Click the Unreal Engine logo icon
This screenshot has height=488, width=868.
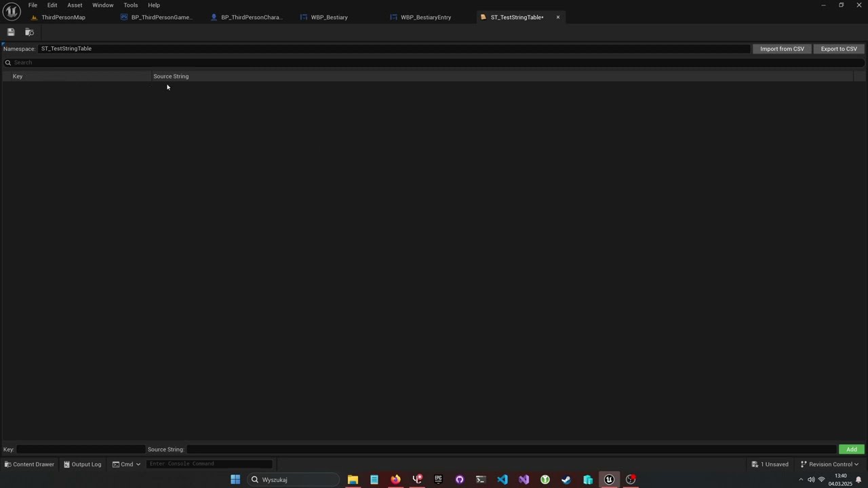(x=12, y=12)
